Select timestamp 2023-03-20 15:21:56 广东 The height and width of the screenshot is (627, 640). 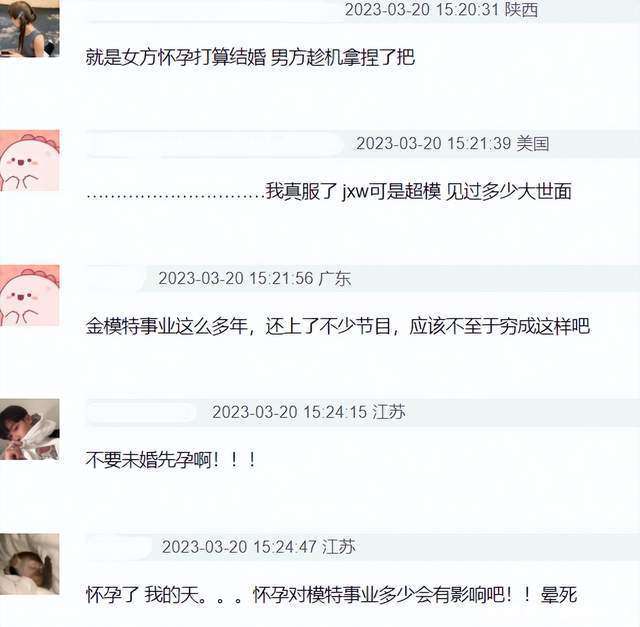pos(255,278)
